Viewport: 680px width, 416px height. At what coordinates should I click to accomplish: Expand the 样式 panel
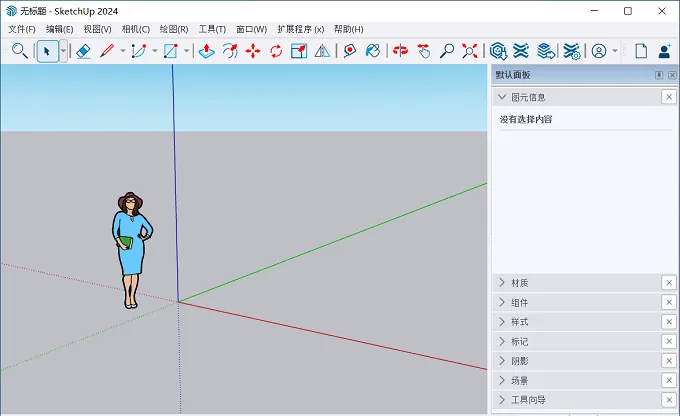(502, 322)
